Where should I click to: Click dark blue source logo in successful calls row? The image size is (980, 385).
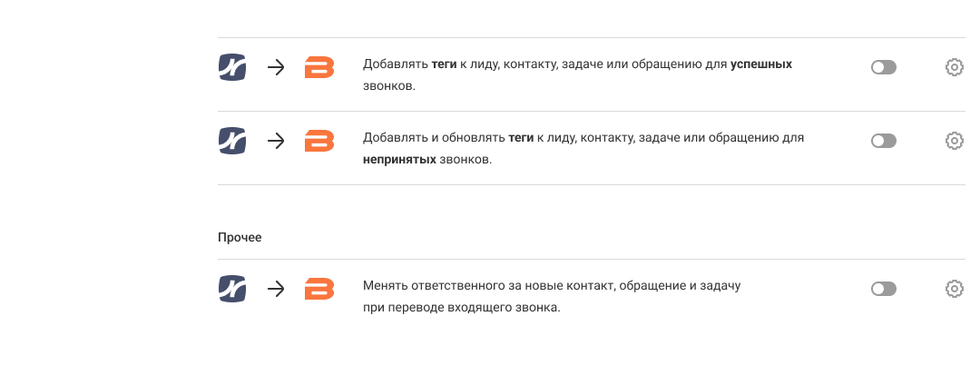point(233,67)
